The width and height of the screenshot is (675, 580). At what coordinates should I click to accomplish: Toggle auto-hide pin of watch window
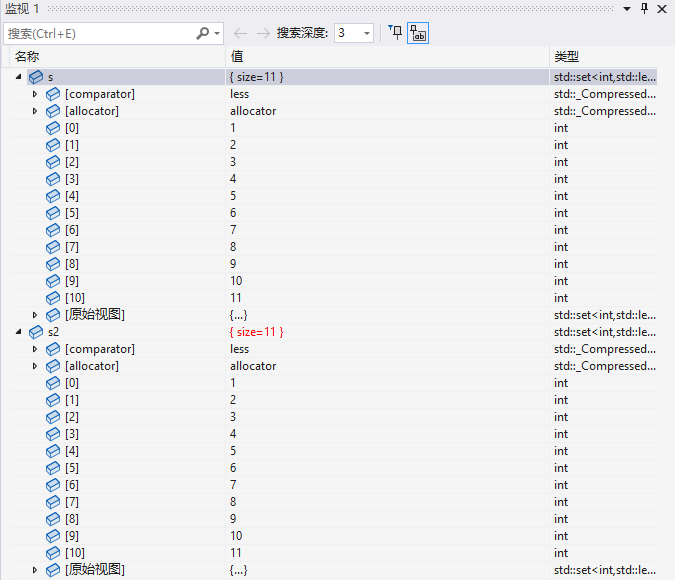644,8
